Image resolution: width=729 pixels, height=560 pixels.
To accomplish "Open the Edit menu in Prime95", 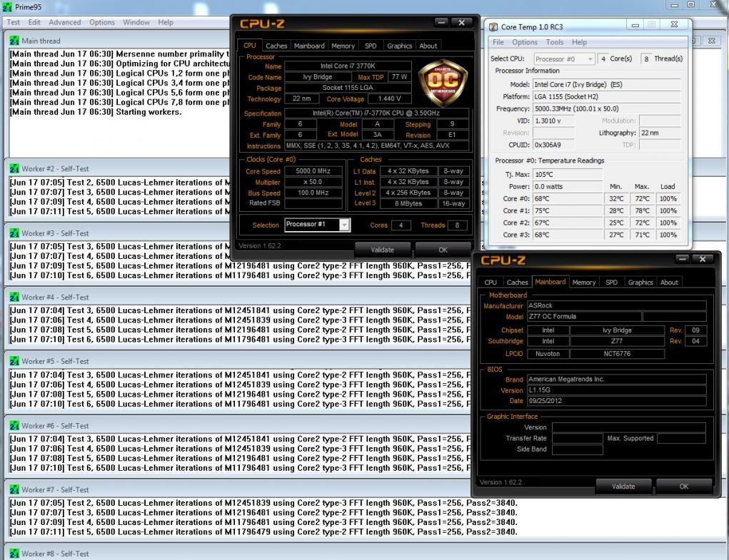I will (x=34, y=22).
